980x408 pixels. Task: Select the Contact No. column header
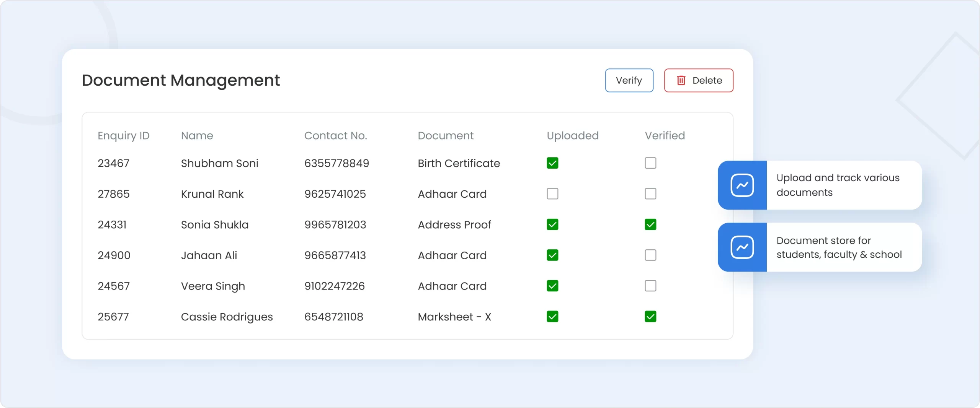tap(335, 136)
